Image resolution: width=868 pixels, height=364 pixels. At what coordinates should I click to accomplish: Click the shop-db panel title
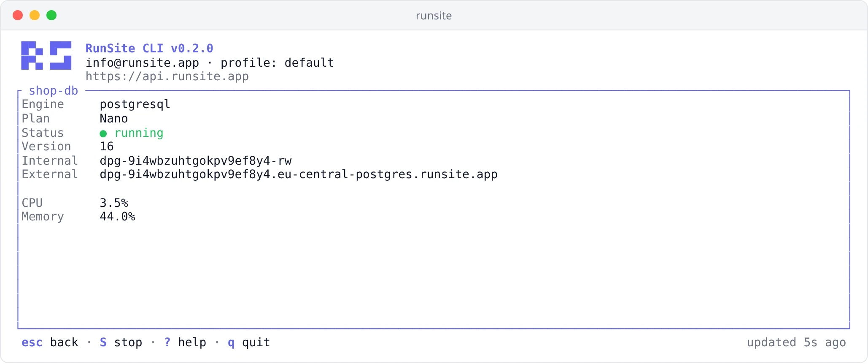[54, 91]
